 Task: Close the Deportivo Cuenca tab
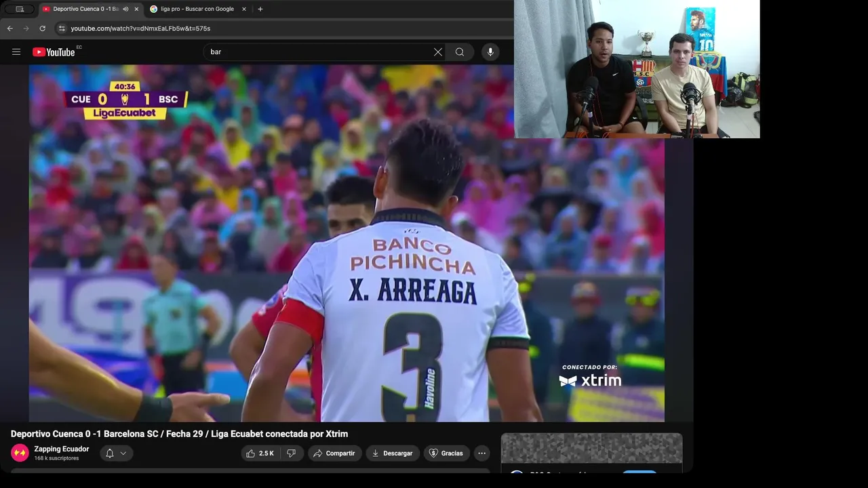(x=136, y=9)
